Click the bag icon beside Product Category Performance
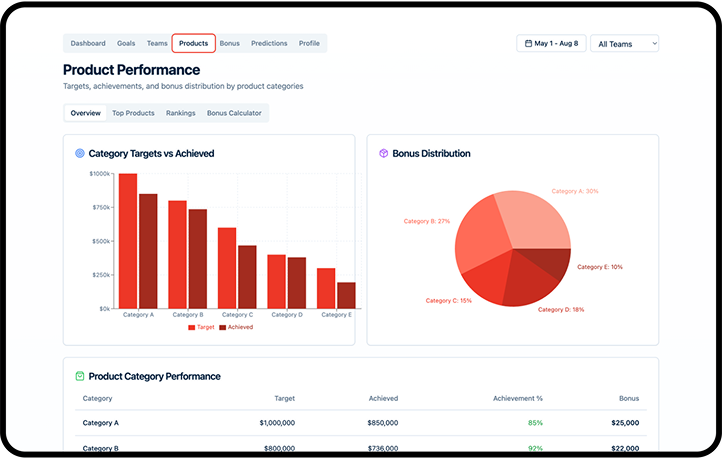This screenshot has width=722, height=458. [80, 376]
